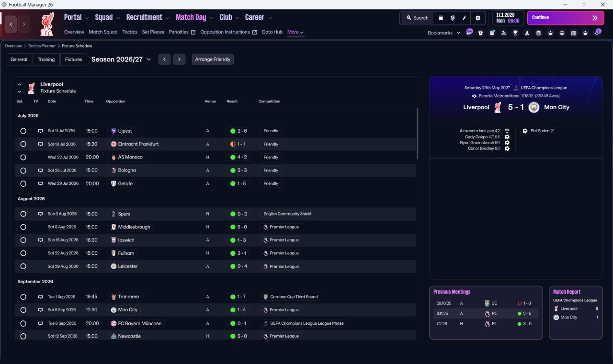This screenshot has width=613, height=364.
Task: Open the Tactics submenu item
Action: 130,32
